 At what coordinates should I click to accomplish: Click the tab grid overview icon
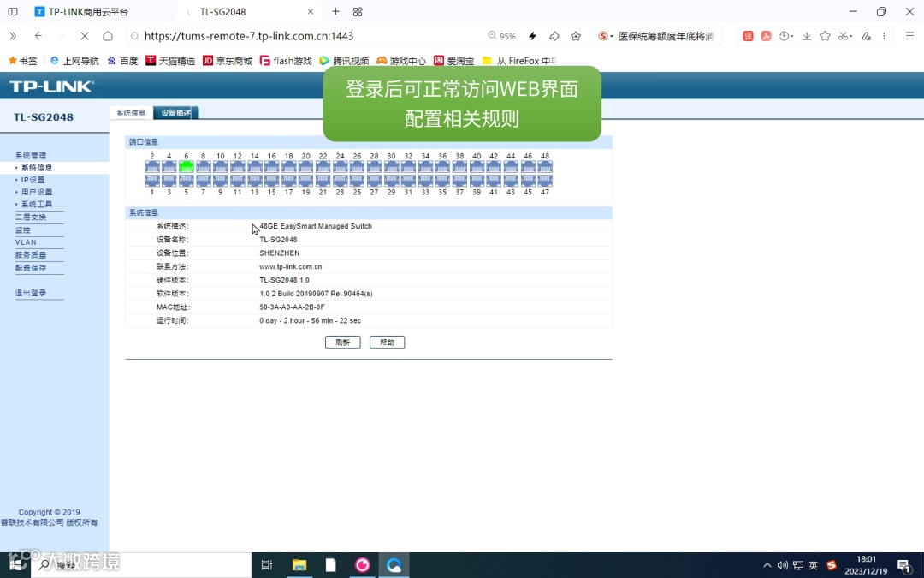click(x=358, y=11)
